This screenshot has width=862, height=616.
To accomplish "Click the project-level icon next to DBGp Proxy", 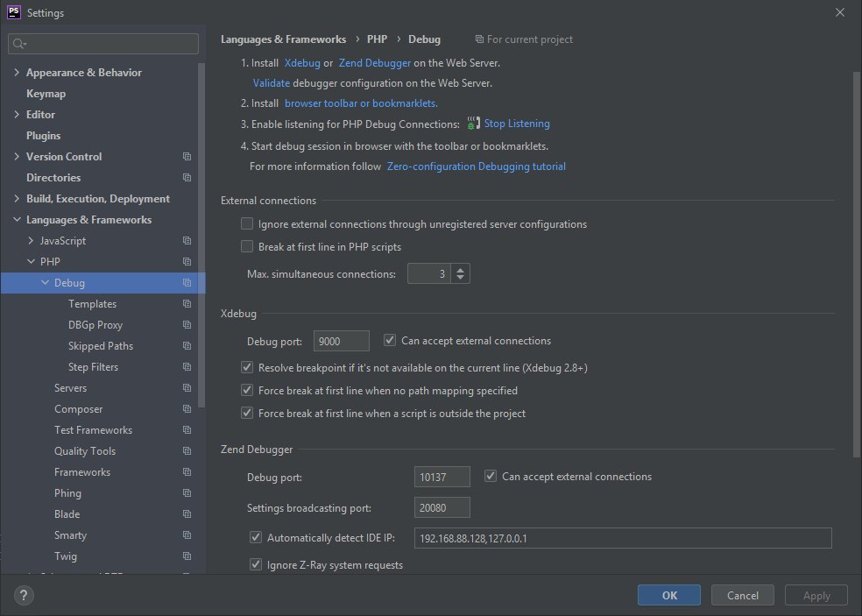I will point(187,325).
